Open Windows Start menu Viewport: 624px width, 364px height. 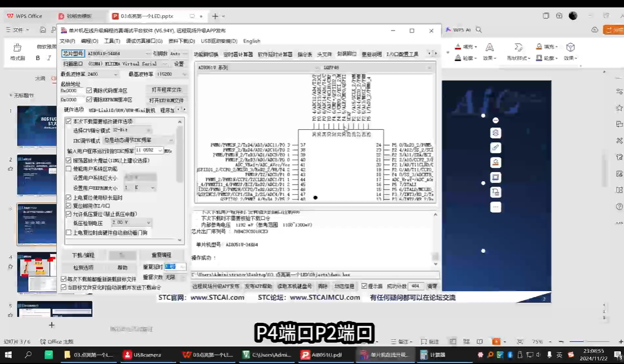pos(8,355)
